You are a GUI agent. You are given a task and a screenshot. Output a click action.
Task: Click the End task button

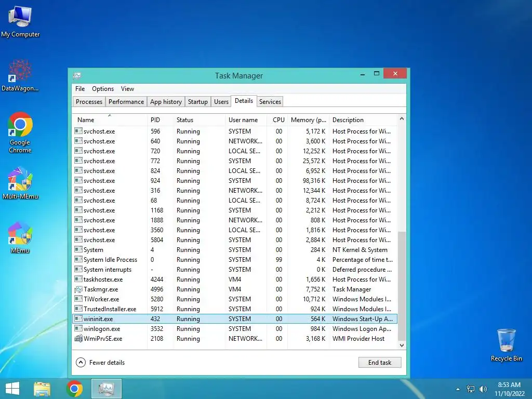(x=380, y=362)
